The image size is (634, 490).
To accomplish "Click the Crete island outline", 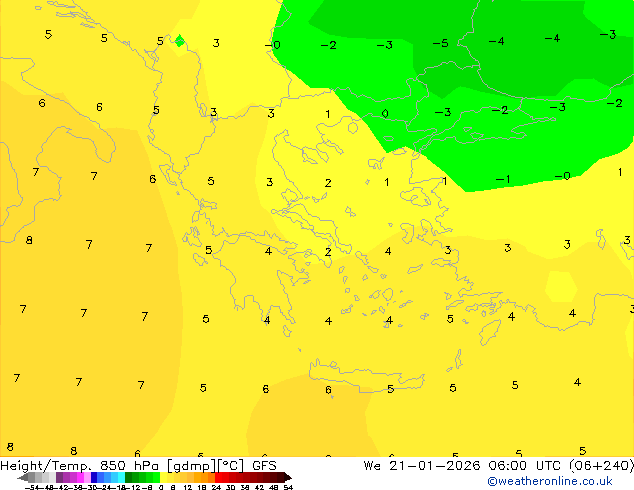I will click(366, 376).
